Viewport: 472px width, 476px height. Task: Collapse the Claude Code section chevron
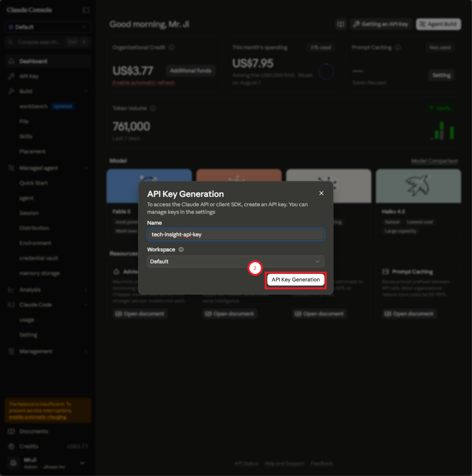pos(86,304)
